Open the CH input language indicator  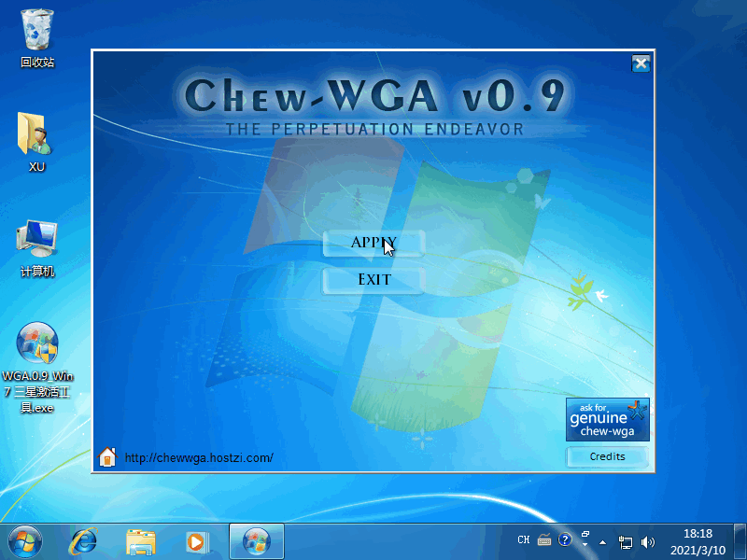click(524, 539)
